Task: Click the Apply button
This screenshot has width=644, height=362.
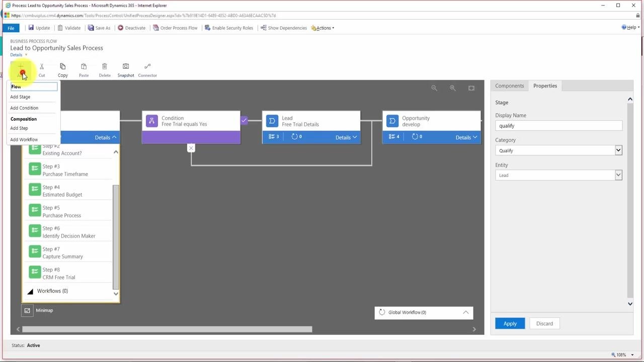Action: [510, 323]
